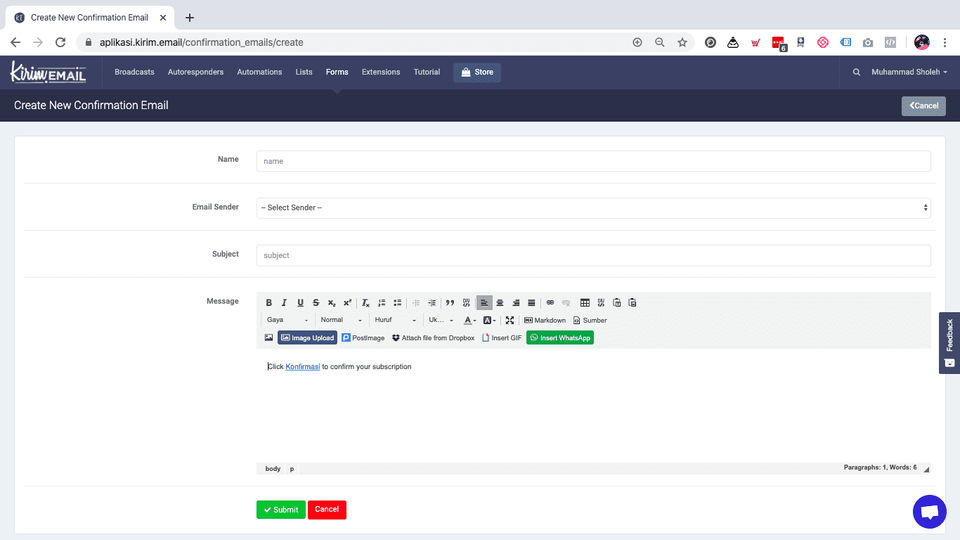This screenshot has width=960, height=540.
Task: Toggle italic formatting in message editor
Action: pos(284,302)
